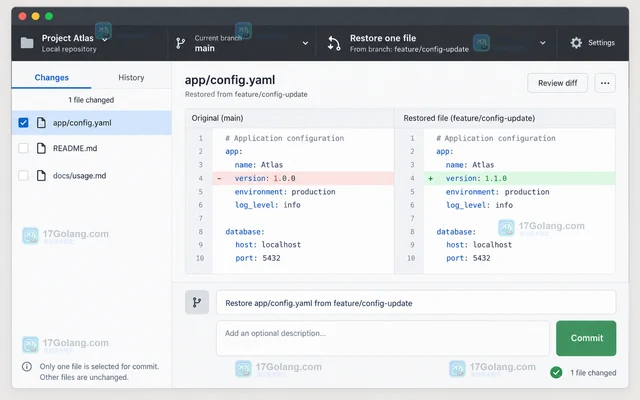The image size is (640, 400).
Task: Click the docs/usage.md file icon
Action: 41,176
